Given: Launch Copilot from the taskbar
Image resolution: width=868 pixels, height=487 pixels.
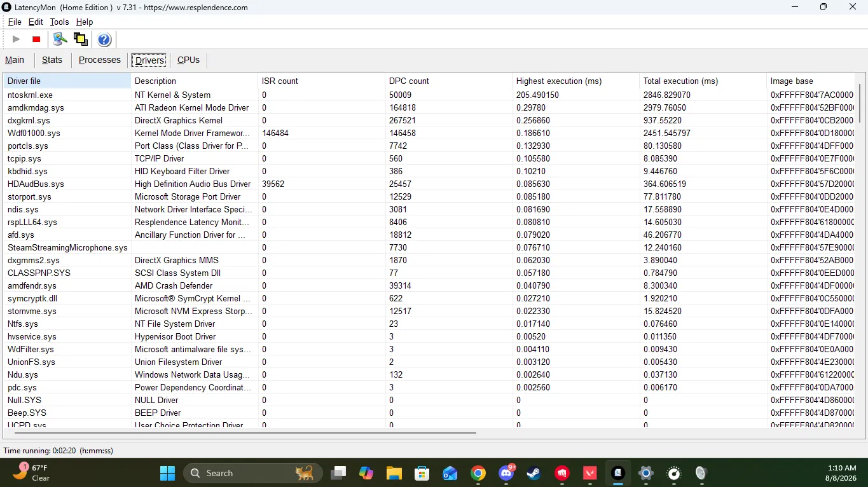Looking at the screenshot, I should click(366, 473).
